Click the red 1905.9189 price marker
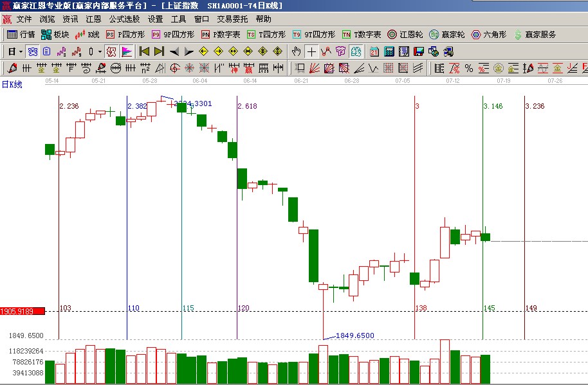The width and height of the screenshot is (588, 385). click(x=22, y=311)
